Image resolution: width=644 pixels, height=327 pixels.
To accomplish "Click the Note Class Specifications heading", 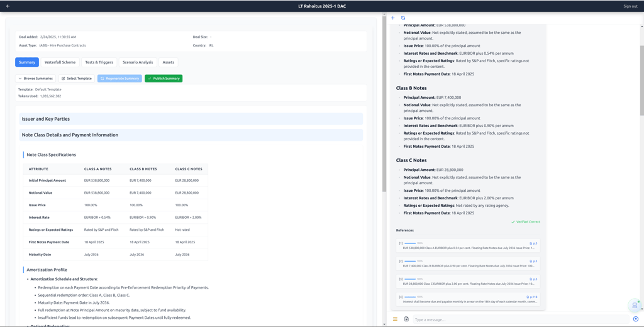I will 52,155.
